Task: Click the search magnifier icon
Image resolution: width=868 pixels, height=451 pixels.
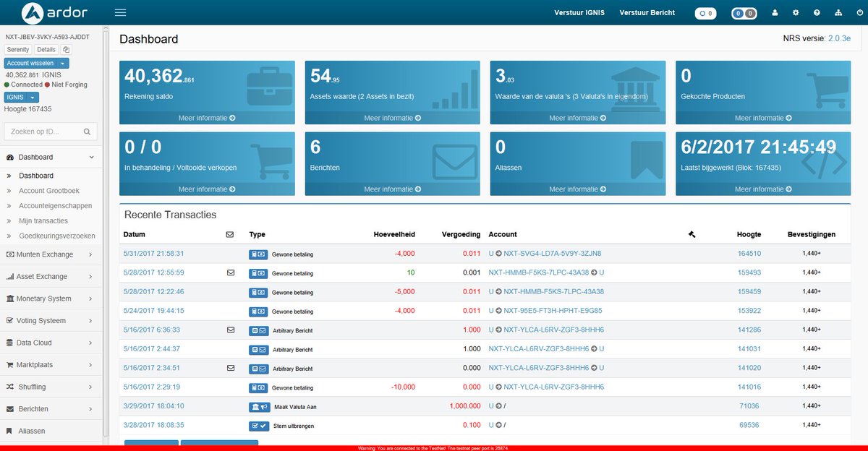Action: [x=86, y=132]
